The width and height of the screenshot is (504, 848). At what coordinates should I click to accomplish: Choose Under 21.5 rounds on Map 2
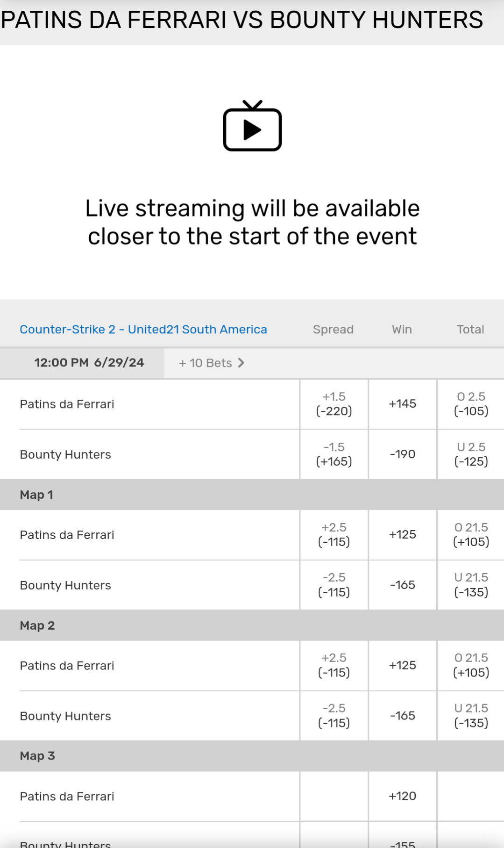(471, 716)
